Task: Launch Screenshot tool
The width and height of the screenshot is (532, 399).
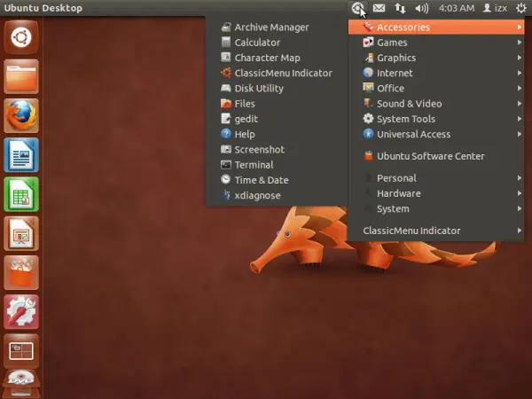Action: [x=276, y=149]
